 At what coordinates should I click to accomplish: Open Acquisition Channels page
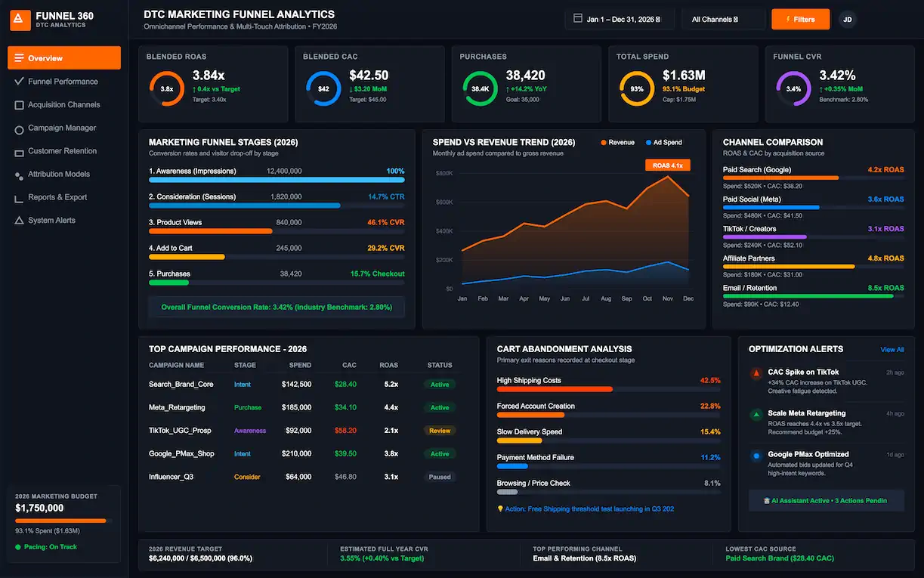(x=64, y=105)
